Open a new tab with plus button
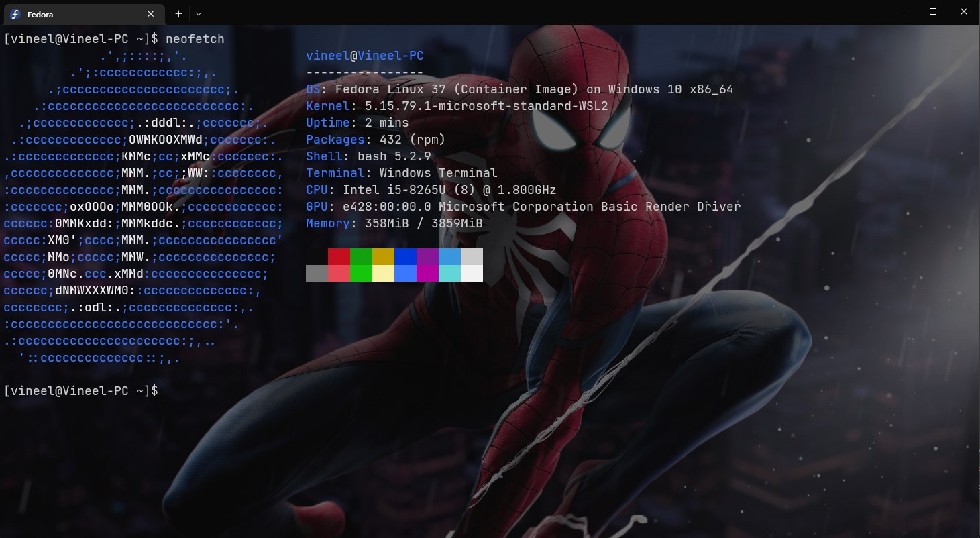This screenshot has width=980, height=538. 178,13
